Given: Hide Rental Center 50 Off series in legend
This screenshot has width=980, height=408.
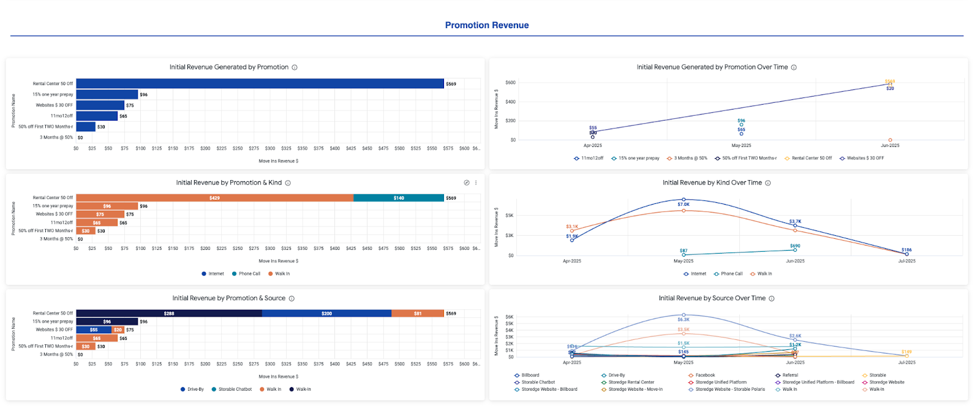Looking at the screenshot, I should (812, 158).
